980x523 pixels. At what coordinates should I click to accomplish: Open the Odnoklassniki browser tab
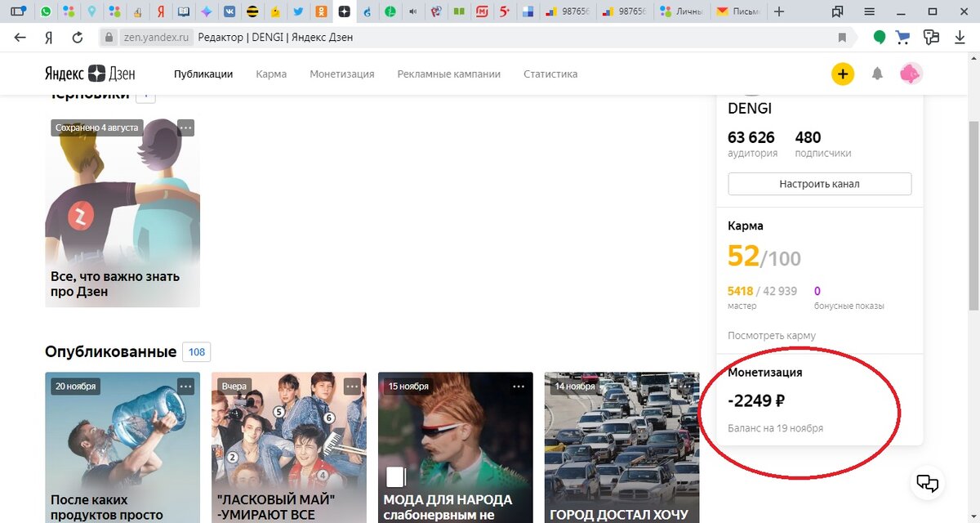click(322, 11)
